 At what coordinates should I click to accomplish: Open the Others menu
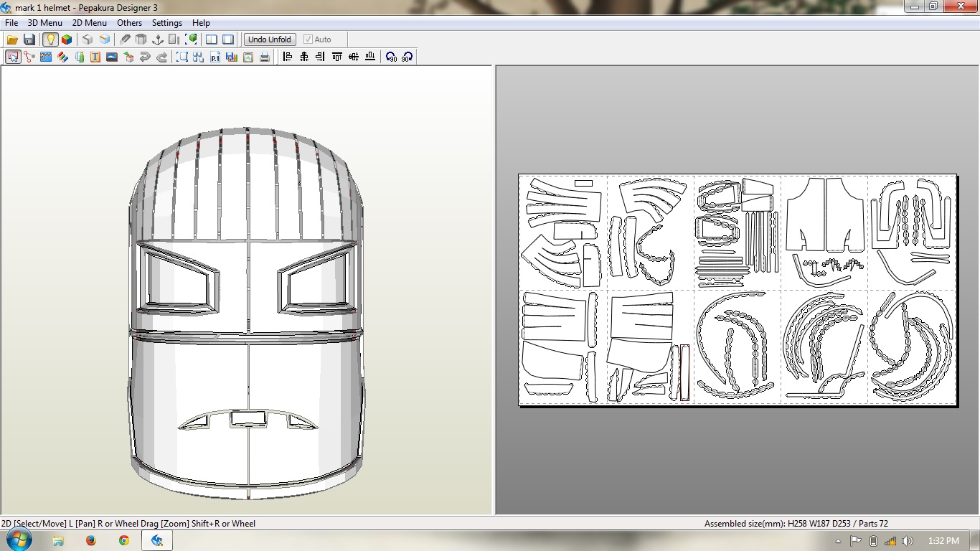click(130, 23)
